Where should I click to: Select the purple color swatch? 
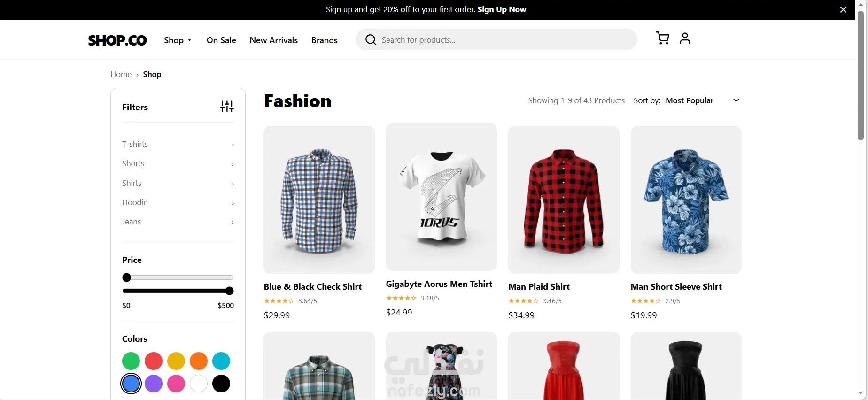pyautogui.click(x=154, y=384)
